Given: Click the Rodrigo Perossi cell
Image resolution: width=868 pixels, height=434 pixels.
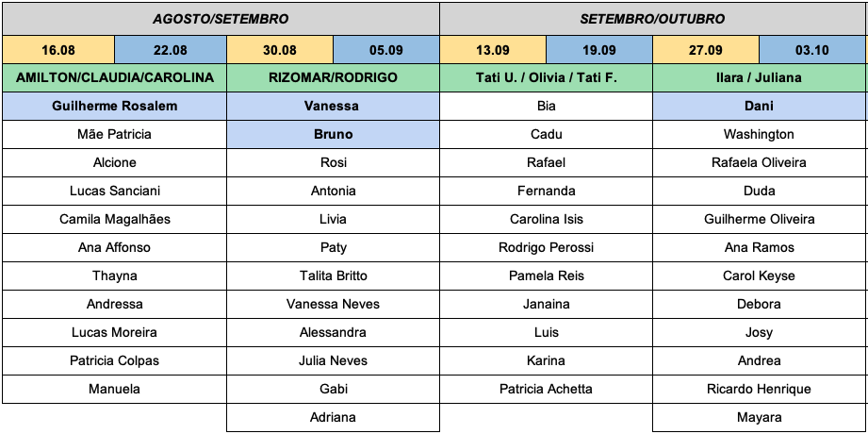Looking at the screenshot, I should coord(546,247).
